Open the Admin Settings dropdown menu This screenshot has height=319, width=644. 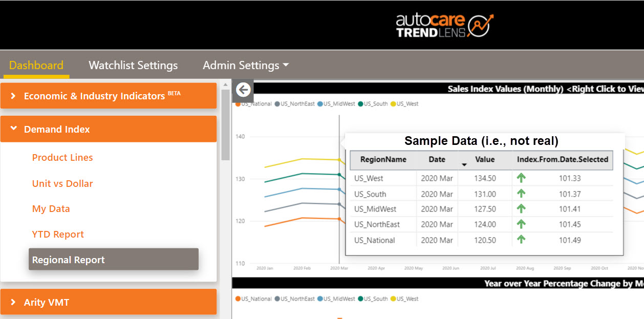pos(246,66)
